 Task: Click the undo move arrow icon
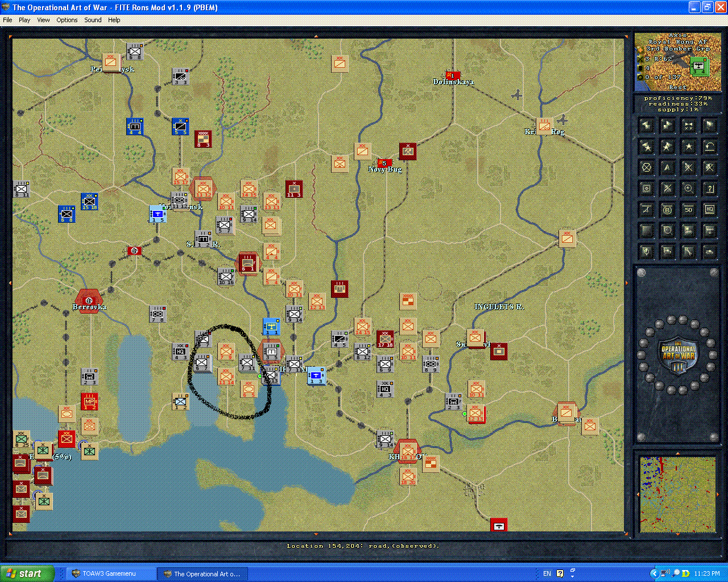coord(709,147)
